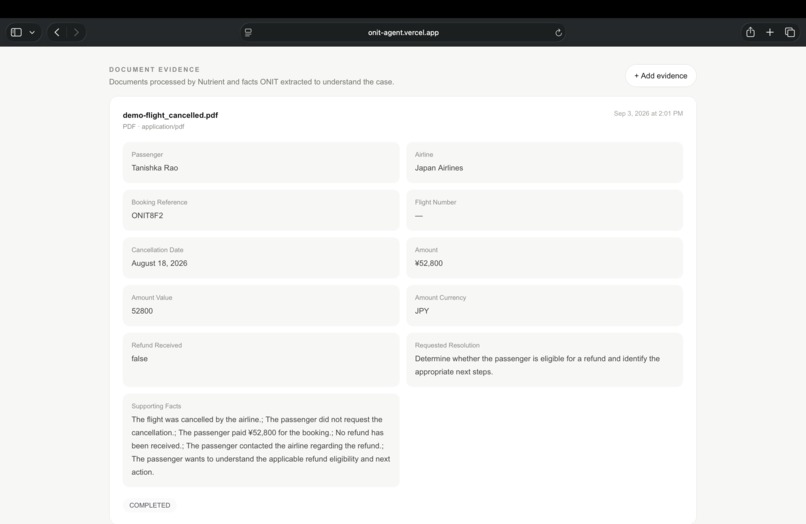This screenshot has height=524, width=806.
Task: Select the Amount Value 52800
Action: click(x=142, y=311)
